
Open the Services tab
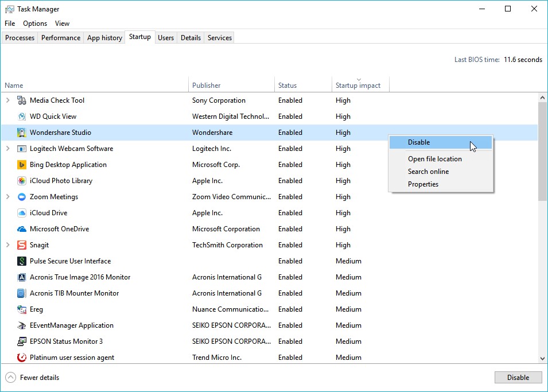219,38
